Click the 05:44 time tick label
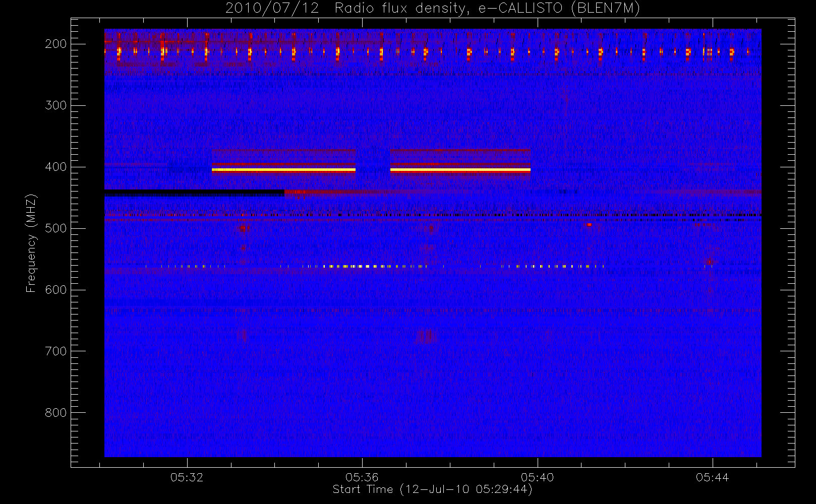The height and width of the screenshot is (504, 816). [x=713, y=477]
